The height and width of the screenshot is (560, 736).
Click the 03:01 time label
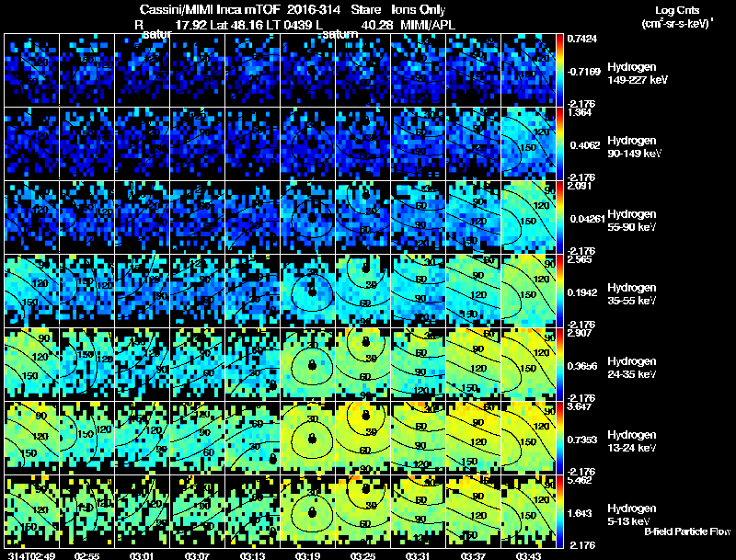142,555
